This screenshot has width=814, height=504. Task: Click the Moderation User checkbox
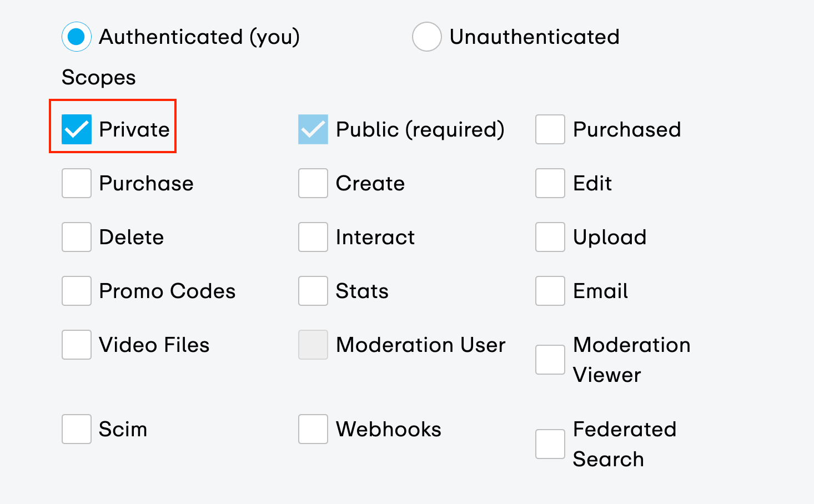point(313,344)
